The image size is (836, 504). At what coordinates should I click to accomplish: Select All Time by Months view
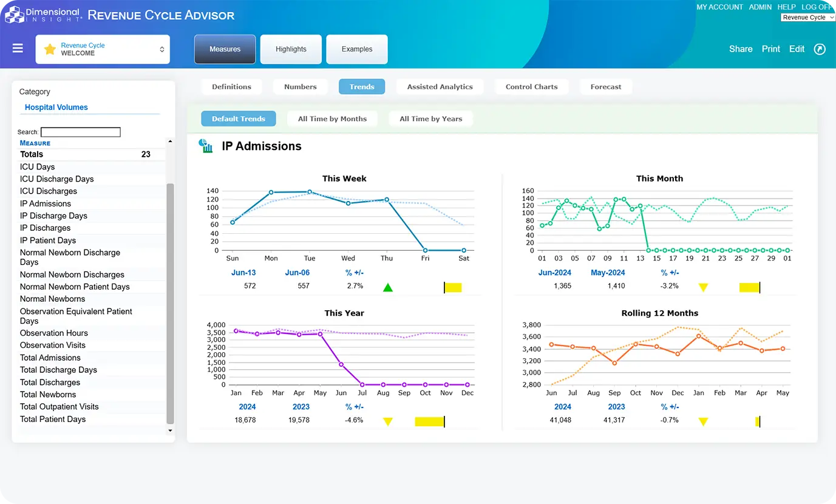point(332,119)
